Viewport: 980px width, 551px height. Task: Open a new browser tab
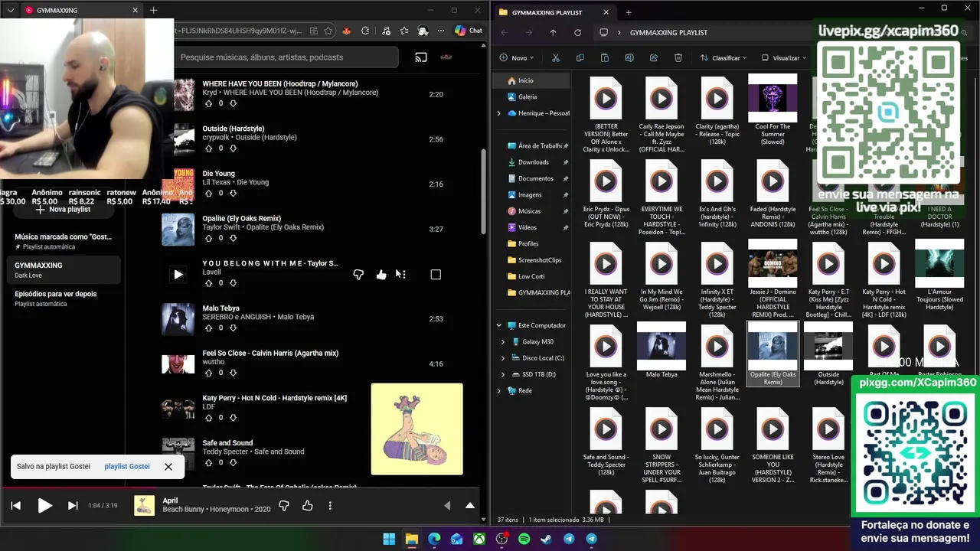pos(153,10)
